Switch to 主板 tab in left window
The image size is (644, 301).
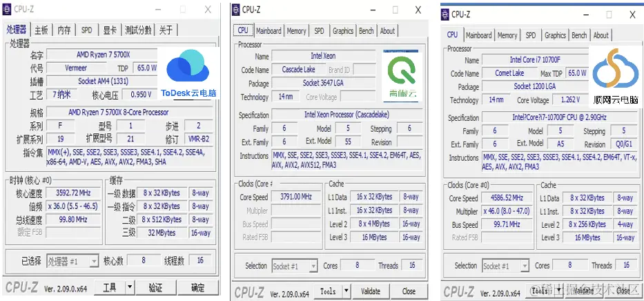pos(41,30)
